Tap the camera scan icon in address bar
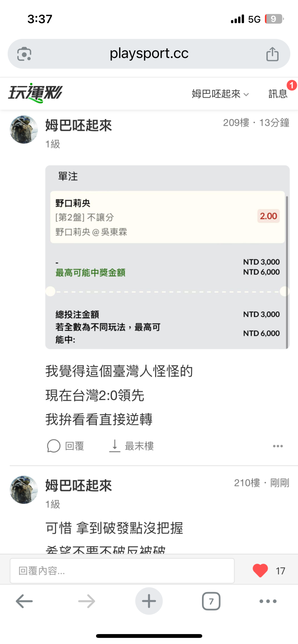Viewport: 298px width, 644px height. [24, 54]
